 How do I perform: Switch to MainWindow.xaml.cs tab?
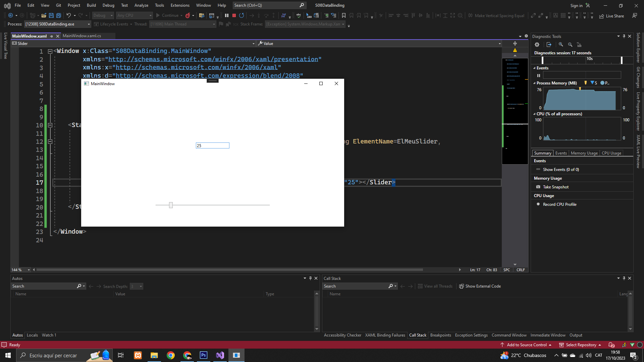[82, 36]
